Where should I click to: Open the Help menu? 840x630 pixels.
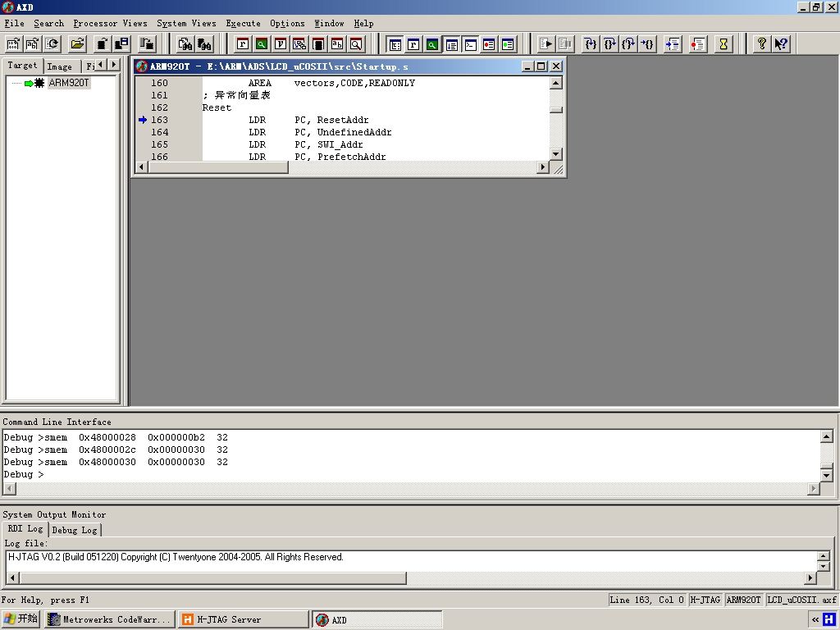363,24
